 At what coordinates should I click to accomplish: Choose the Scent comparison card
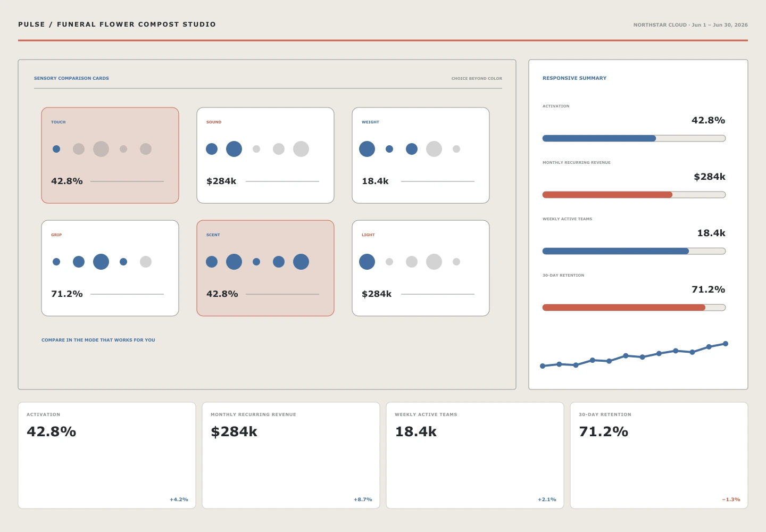[x=265, y=268]
